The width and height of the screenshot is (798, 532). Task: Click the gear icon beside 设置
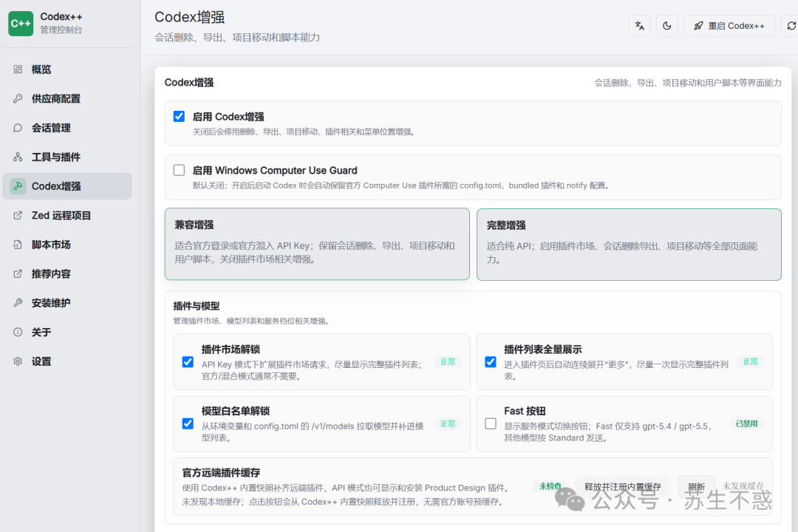(x=18, y=361)
